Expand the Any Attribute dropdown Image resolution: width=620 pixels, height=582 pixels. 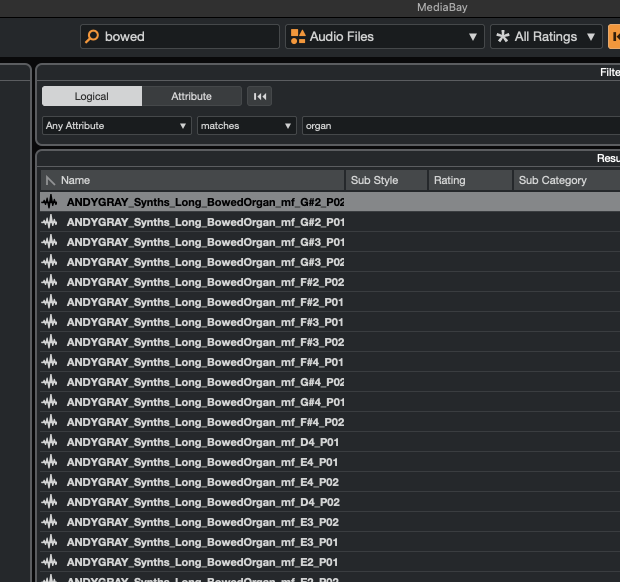click(x=117, y=126)
